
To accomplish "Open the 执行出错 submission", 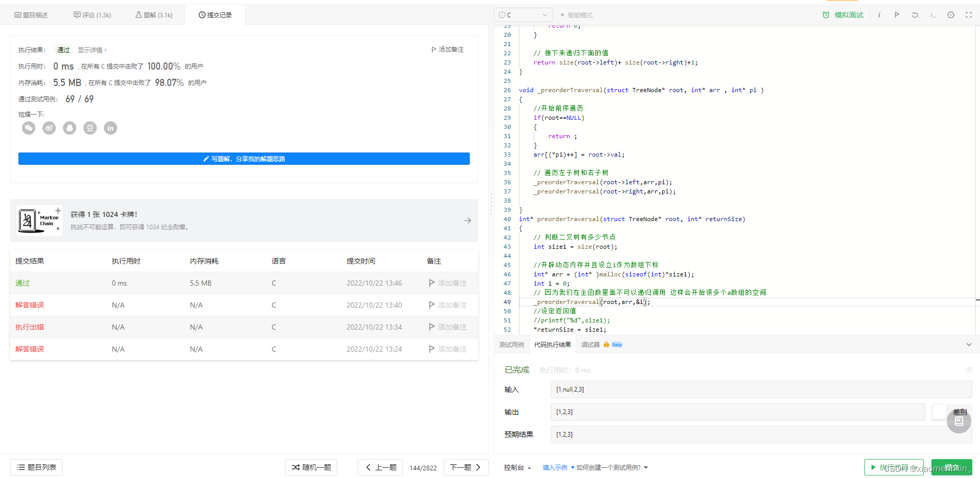I will click(x=30, y=327).
